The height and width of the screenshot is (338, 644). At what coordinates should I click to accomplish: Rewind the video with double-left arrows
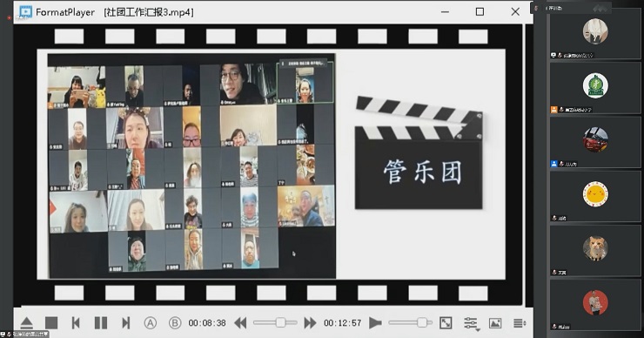(240, 323)
